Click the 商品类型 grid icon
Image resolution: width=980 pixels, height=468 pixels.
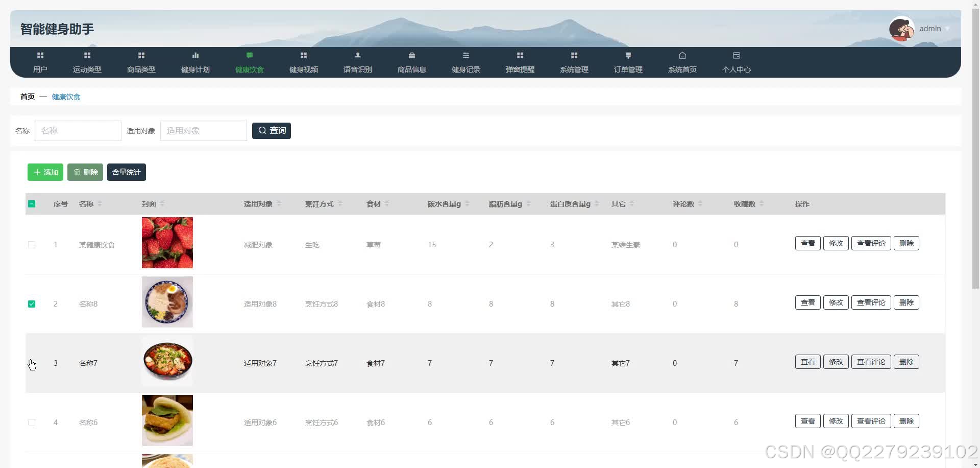[141, 55]
